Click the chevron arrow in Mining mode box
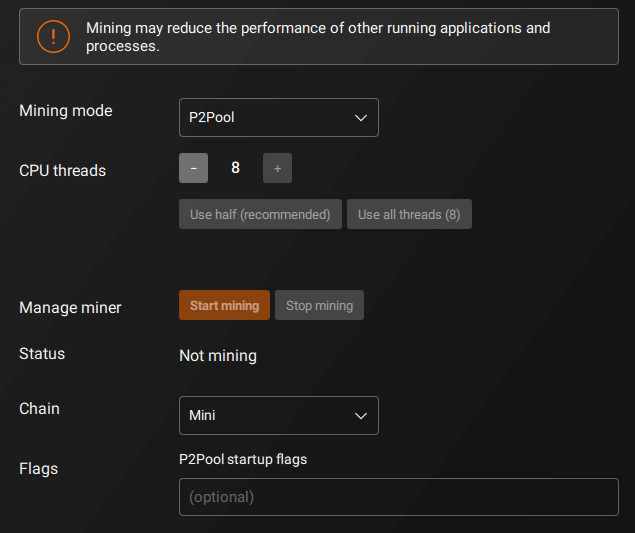 tap(361, 118)
